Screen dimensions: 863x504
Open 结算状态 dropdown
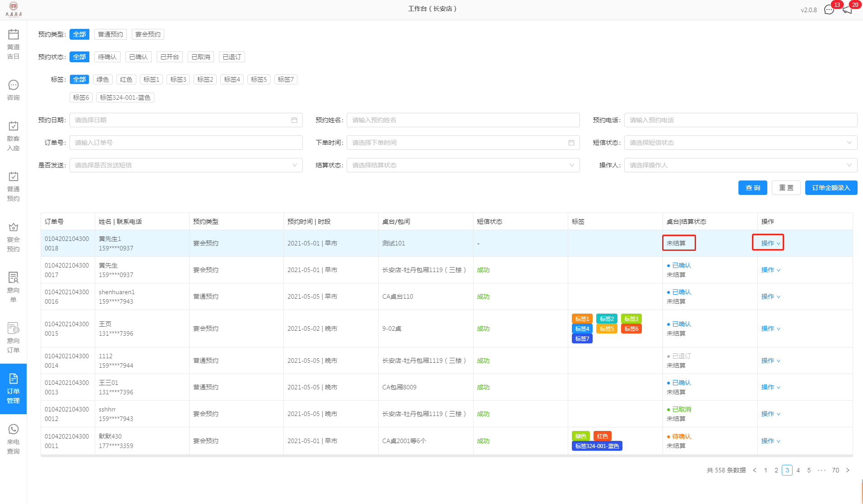[x=463, y=165]
